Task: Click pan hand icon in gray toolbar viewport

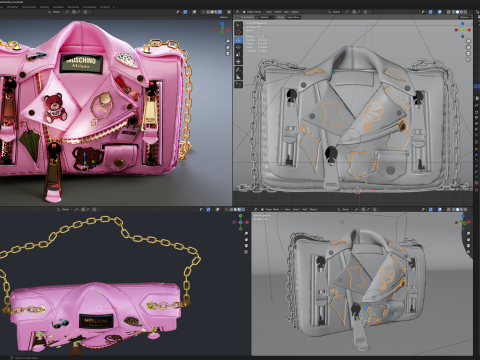Action: click(x=468, y=47)
